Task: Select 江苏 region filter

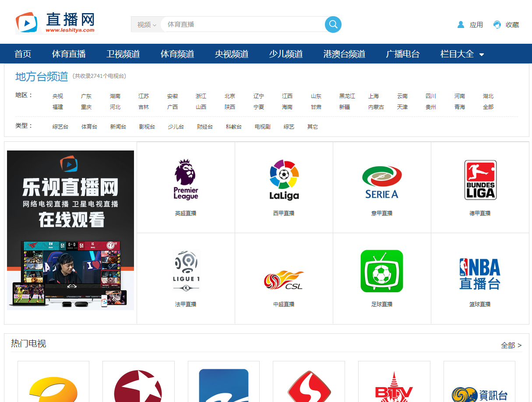Action: [144, 96]
